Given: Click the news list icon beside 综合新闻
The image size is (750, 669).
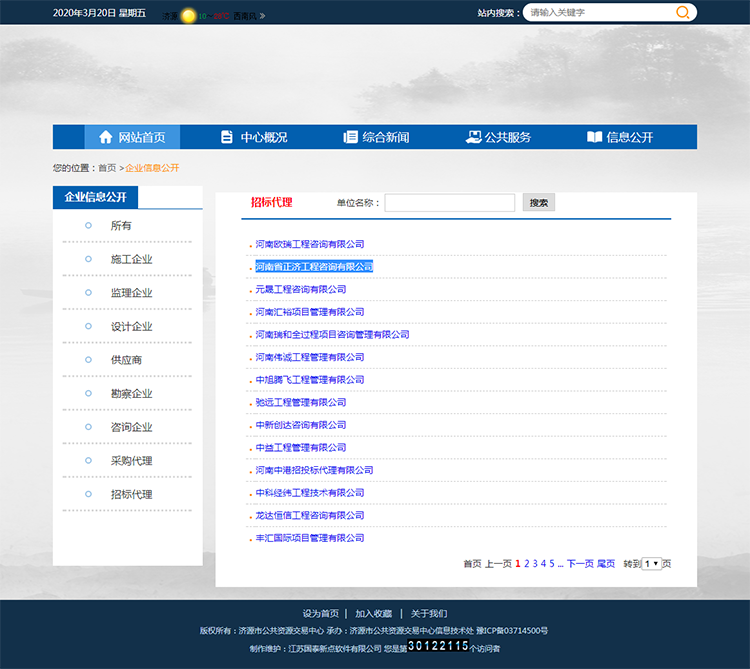Looking at the screenshot, I should [x=350, y=137].
